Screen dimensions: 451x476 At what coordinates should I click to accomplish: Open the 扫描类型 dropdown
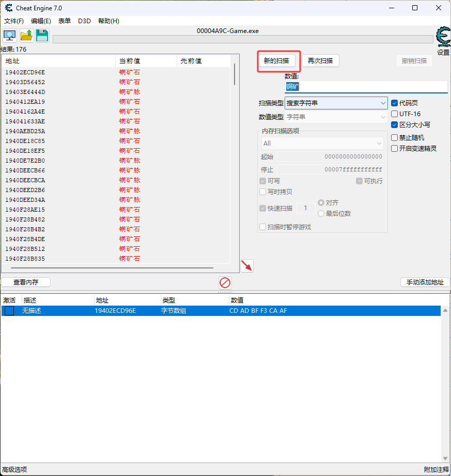336,103
